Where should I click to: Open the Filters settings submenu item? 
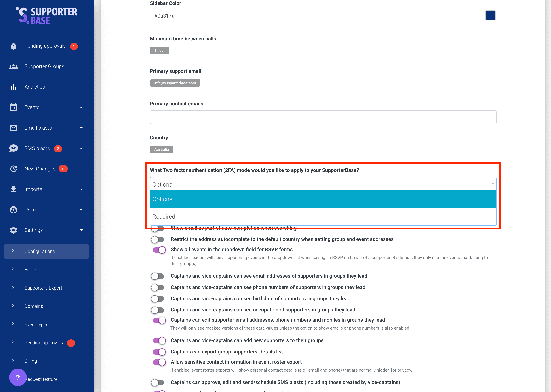pyautogui.click(x=31, y=270)
